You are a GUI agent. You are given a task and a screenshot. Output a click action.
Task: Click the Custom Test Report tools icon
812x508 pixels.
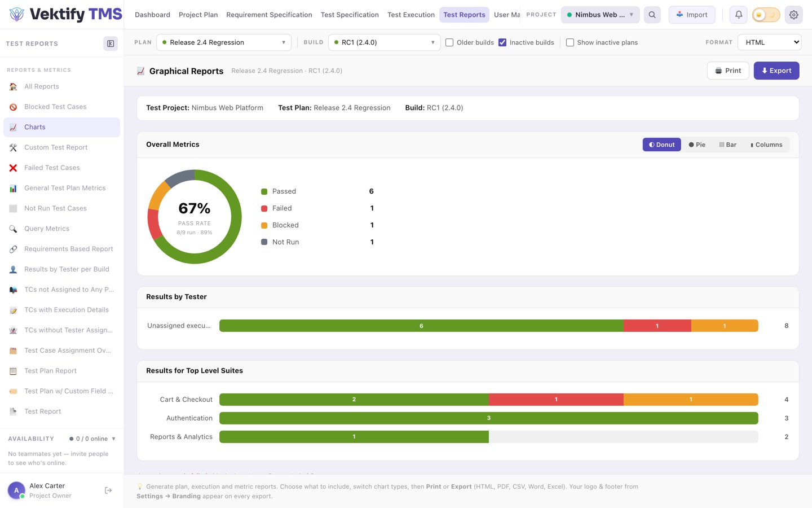pos(13,147)
